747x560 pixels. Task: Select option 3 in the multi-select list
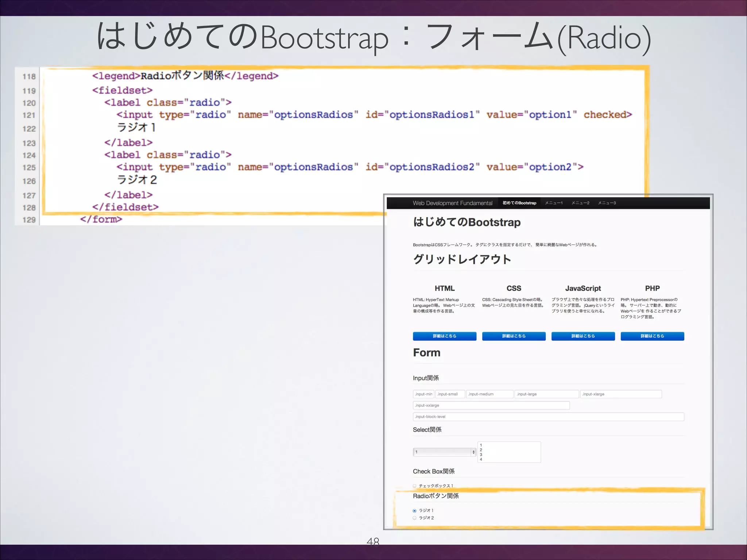[509, 455]
